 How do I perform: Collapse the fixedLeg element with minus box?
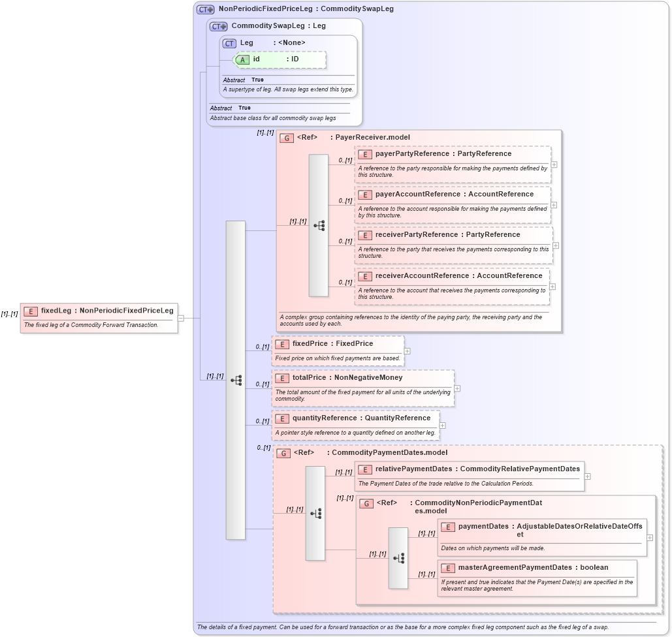(x=181, y=318)
